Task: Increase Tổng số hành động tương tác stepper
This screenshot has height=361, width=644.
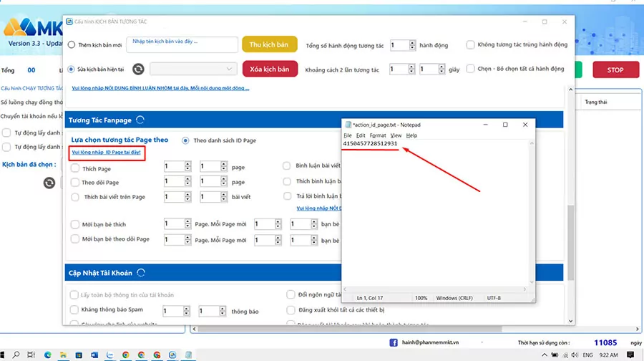Action: [413, 42]
